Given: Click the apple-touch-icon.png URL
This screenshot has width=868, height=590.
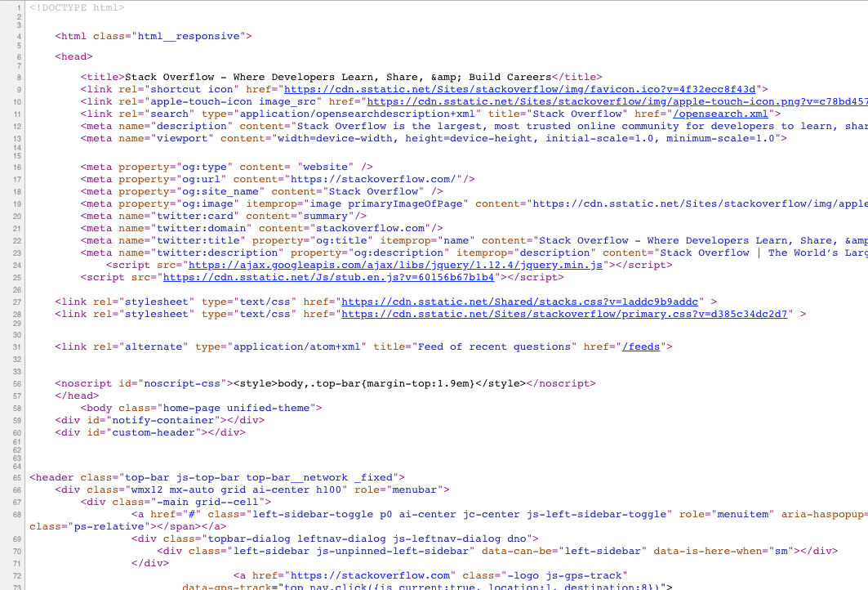Looking at the screenshot, I should pyautogui.click(x=617, y=101).
